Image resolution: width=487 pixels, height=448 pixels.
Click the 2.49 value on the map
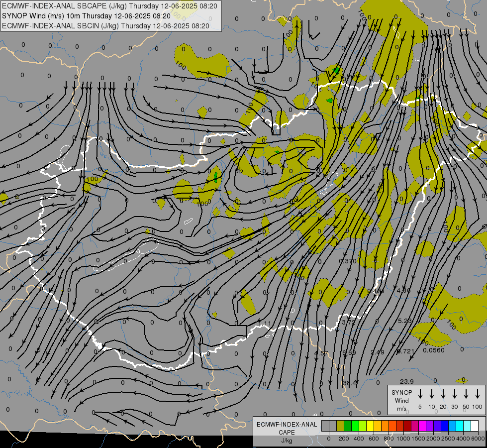(378, 352)
